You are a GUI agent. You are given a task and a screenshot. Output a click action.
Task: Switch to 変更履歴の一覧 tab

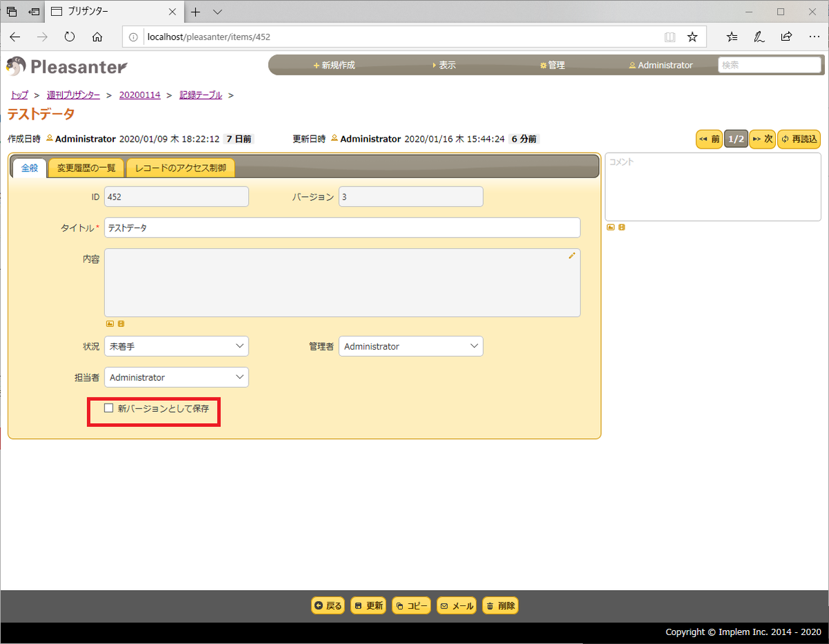coord(86,168)
